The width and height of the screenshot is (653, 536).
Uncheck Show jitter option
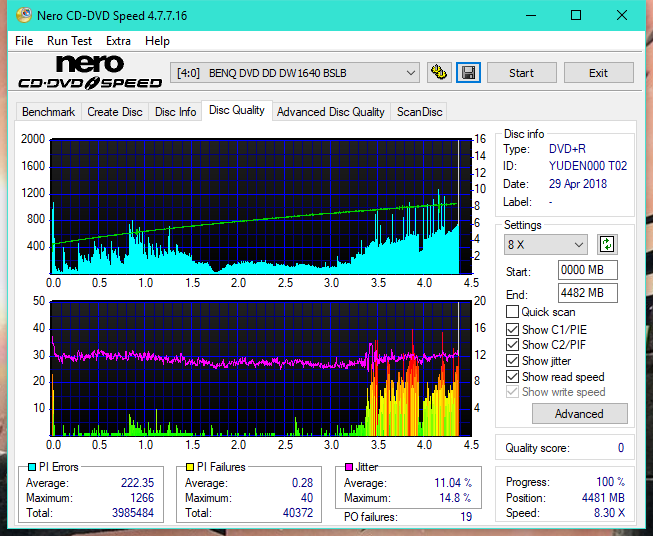coord(512,361)
